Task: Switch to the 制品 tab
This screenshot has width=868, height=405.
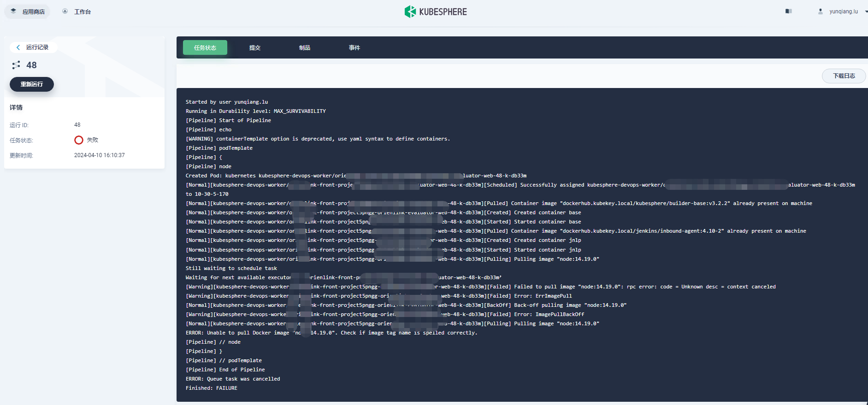Action: tap(305, 47)
